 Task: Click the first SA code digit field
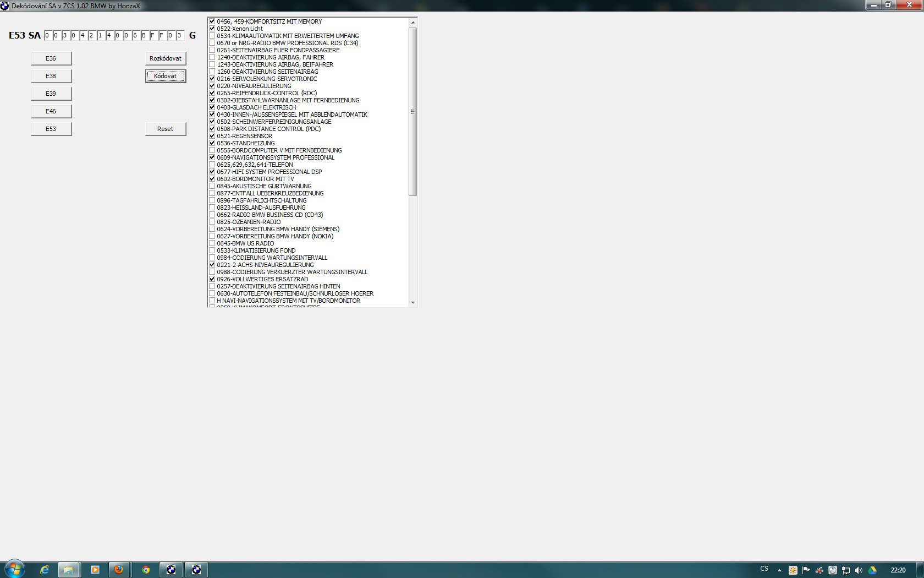48,35
